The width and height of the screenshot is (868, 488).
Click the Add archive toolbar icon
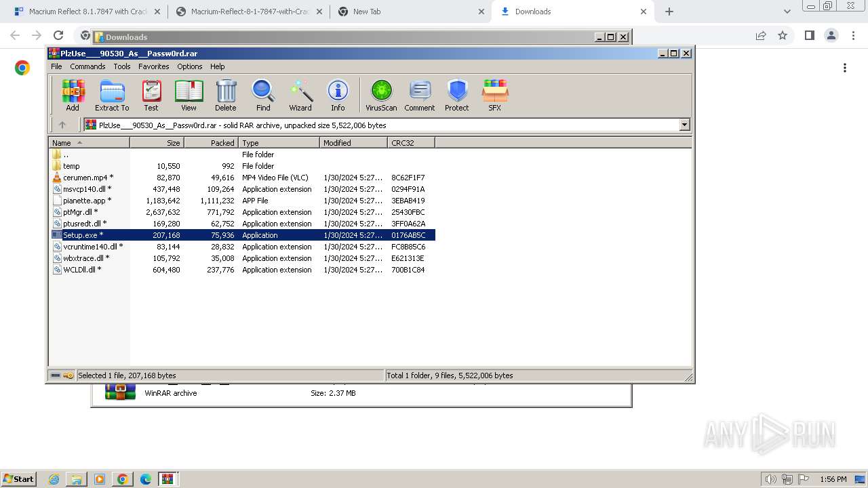[x=73, y=95]
